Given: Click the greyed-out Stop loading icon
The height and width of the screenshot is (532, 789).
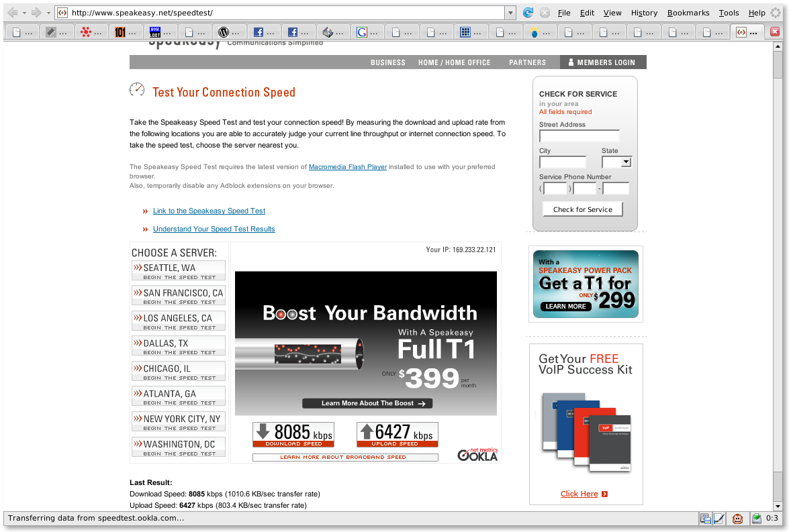Looking at the screenshot, I should [545, 13].
